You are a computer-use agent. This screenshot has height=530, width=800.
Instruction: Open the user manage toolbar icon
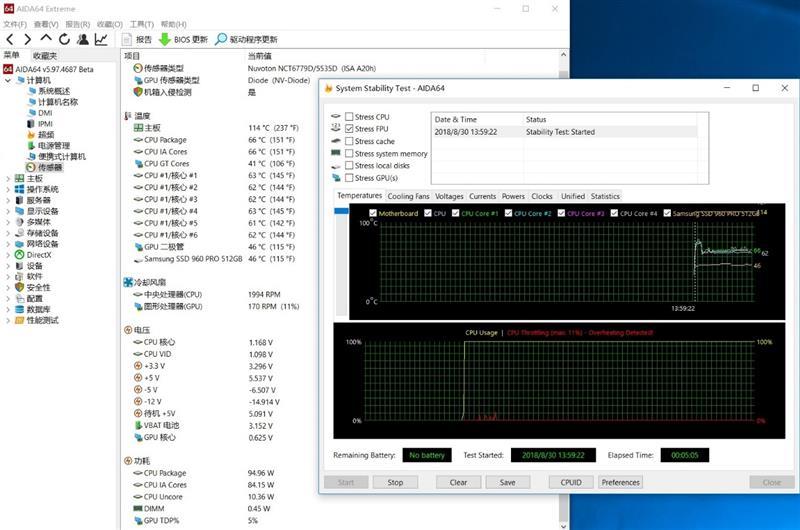pos(82,39)
